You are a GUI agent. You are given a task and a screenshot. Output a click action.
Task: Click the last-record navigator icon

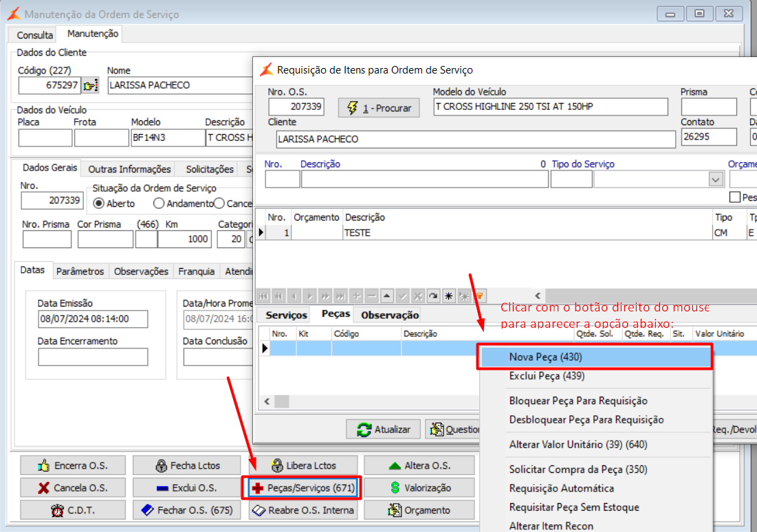point(341,296)
